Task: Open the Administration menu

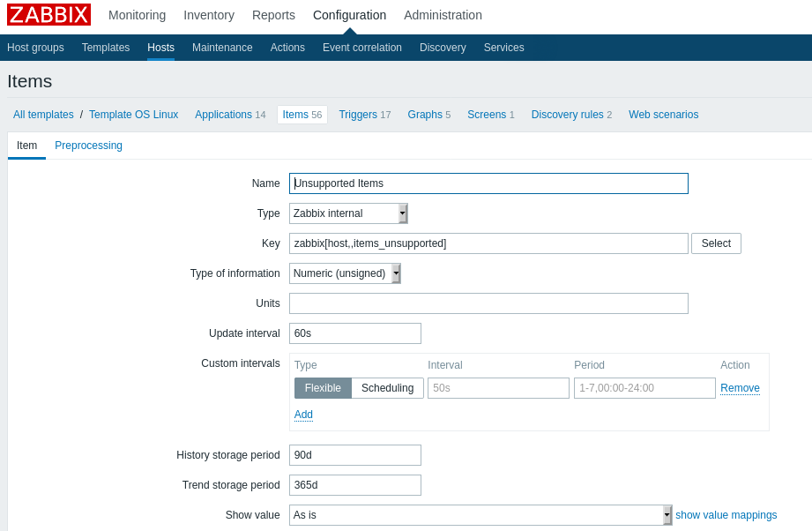Action: (443, 15)
